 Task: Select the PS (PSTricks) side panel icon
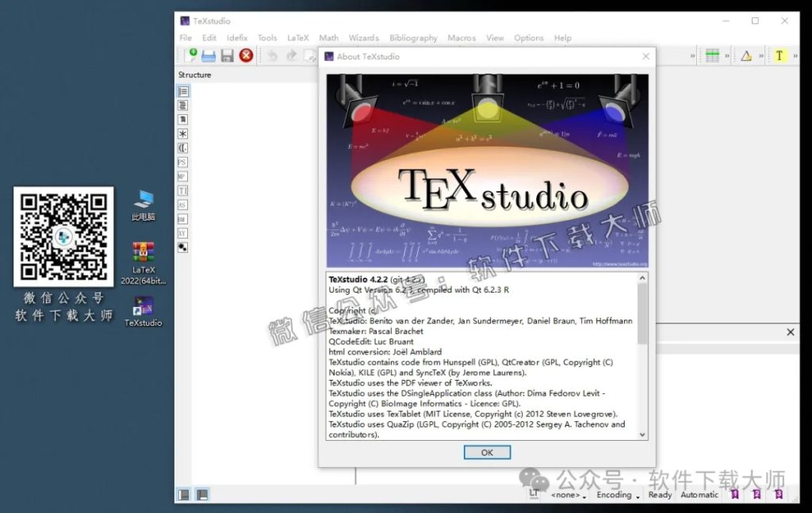click(x=182, y=162)
